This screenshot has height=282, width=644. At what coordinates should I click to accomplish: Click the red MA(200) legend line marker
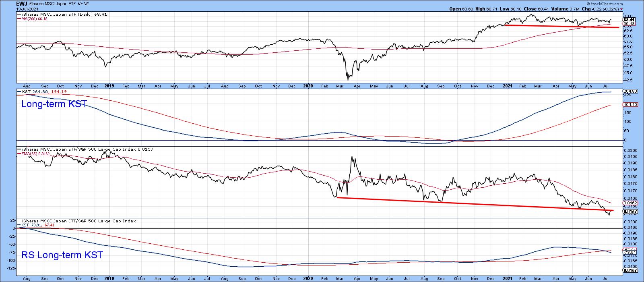[19, 19]
